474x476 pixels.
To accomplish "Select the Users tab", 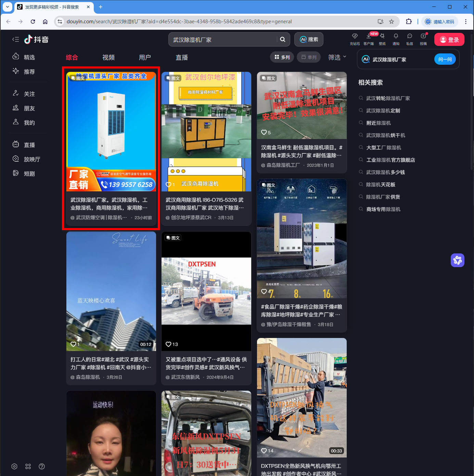I will [x=145, y=58].
